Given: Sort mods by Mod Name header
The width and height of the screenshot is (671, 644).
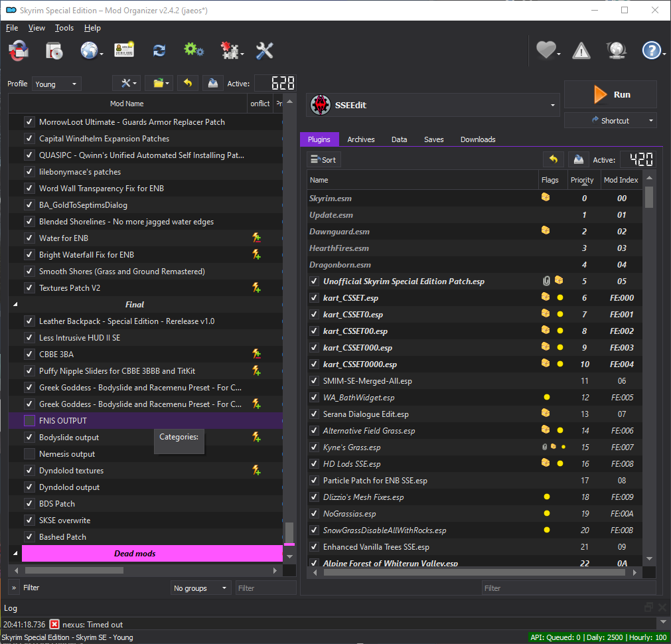Looking at the screenshot, I should pyautogui.click(x=127, y=104).
